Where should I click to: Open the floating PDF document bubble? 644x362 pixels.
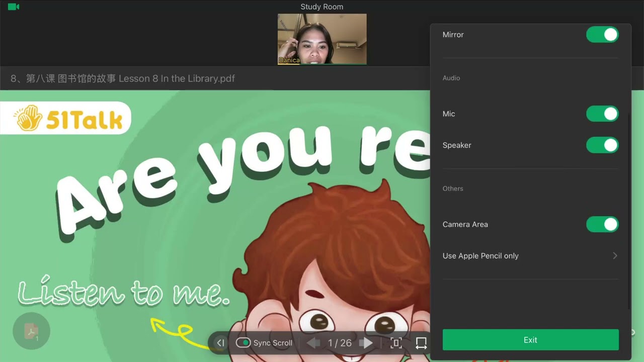[31, 331]
